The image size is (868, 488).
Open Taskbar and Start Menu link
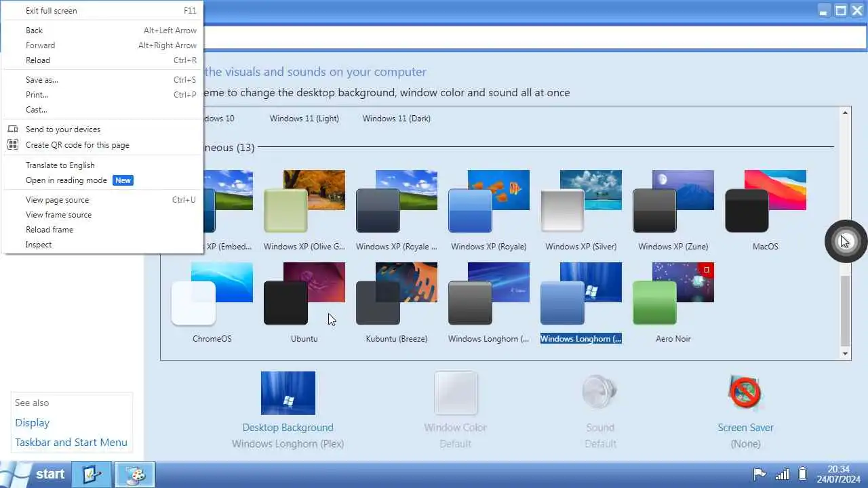click(x=71, y=443)
